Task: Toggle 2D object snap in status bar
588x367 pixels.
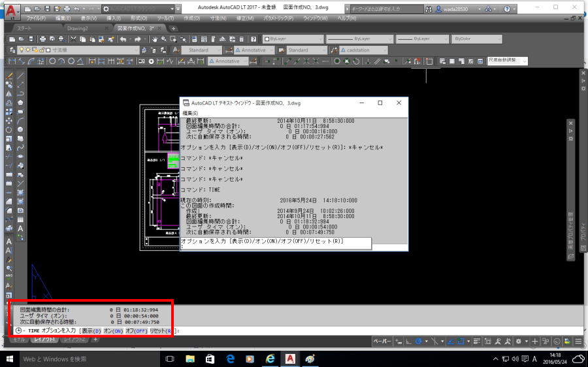Action: [x=461, y=341]
